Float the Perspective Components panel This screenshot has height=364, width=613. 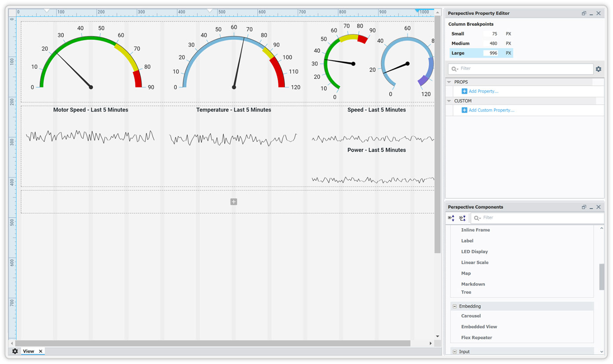tap(584, 207)
